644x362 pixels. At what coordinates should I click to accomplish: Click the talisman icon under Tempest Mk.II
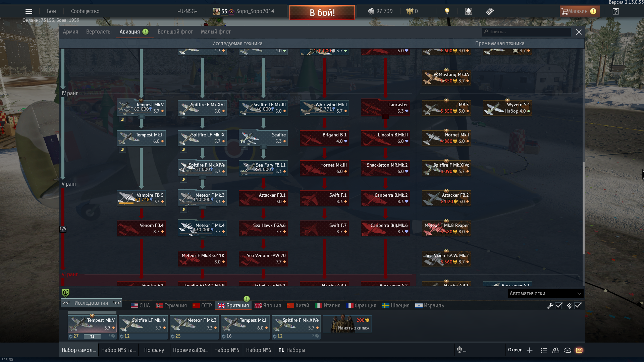(x=122, y=149)
